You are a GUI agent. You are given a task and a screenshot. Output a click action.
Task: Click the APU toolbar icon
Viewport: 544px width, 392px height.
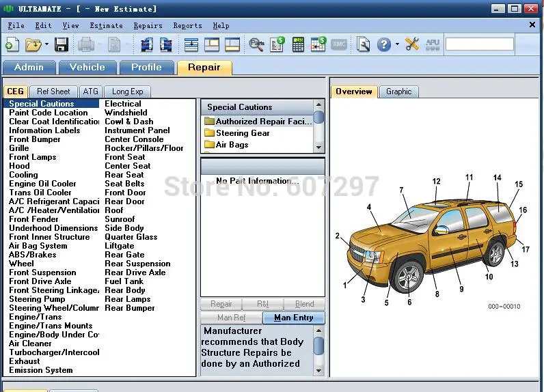433,44
